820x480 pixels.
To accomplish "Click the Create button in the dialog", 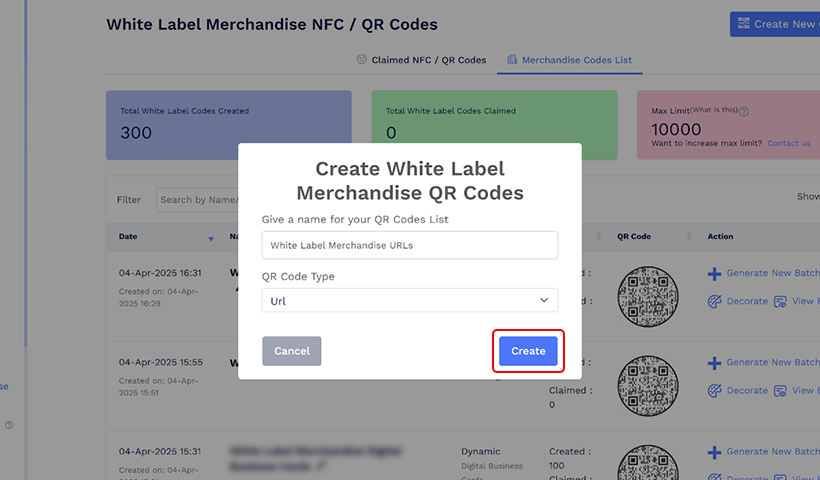I will [528, 351].
